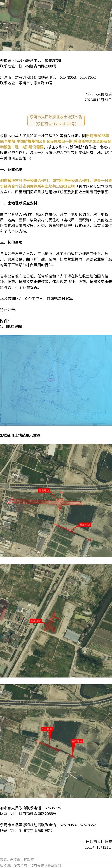Click 柳市镇人民政府联系电话 line above the announcement title

pos(31,61)
